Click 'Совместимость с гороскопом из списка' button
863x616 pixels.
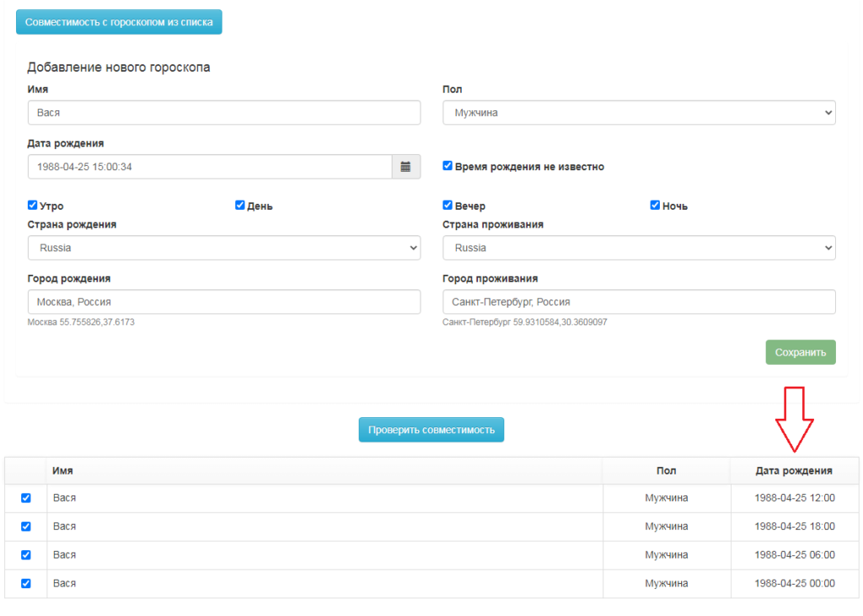[119, 22]
